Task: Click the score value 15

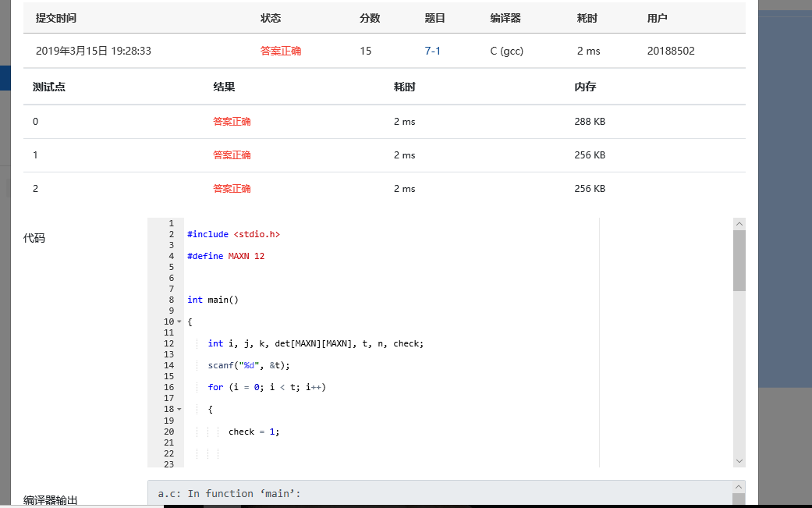Action: tap(366, 51)
